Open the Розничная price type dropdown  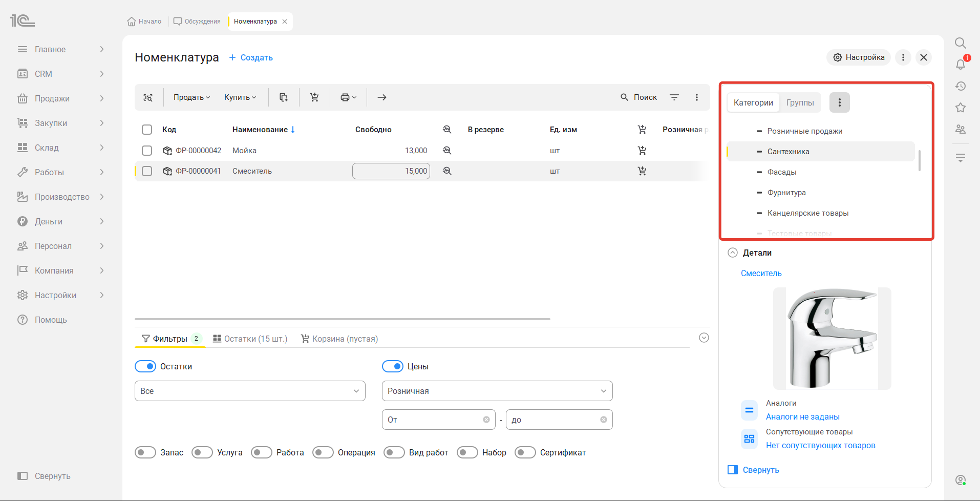(x=497, y=391)
